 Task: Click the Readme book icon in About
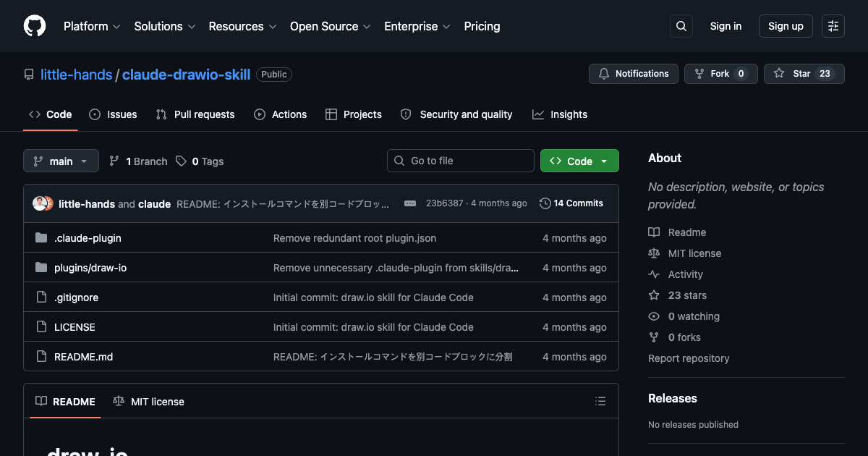(654, 232)
